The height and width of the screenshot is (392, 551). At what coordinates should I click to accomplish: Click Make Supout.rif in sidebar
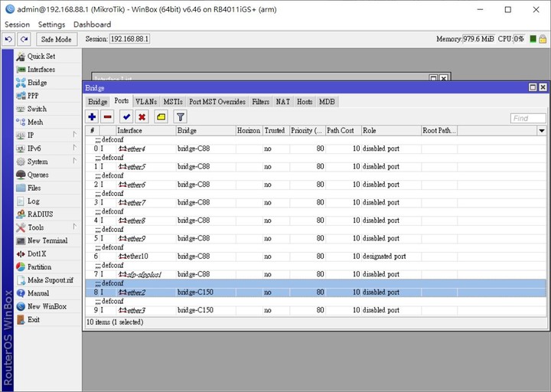[47, 280]
